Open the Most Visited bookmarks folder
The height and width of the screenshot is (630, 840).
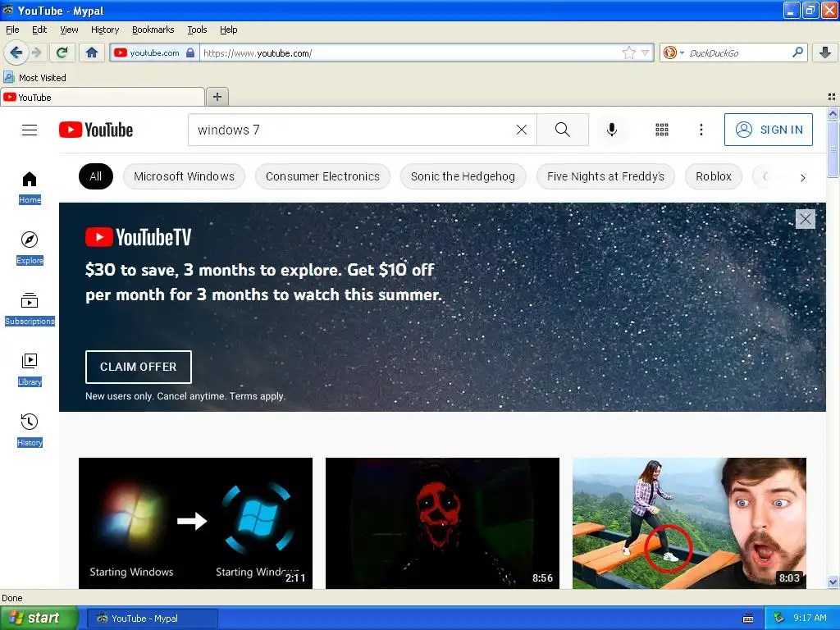35,78
